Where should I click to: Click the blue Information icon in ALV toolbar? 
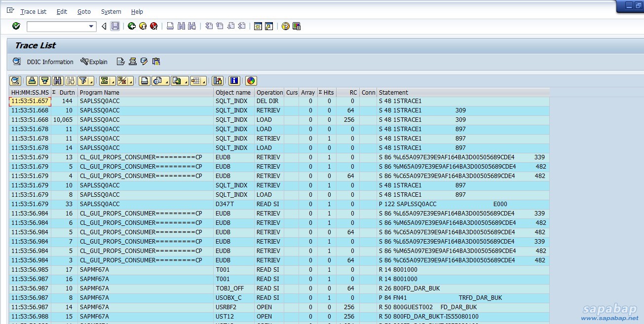[x=234, y=81]
